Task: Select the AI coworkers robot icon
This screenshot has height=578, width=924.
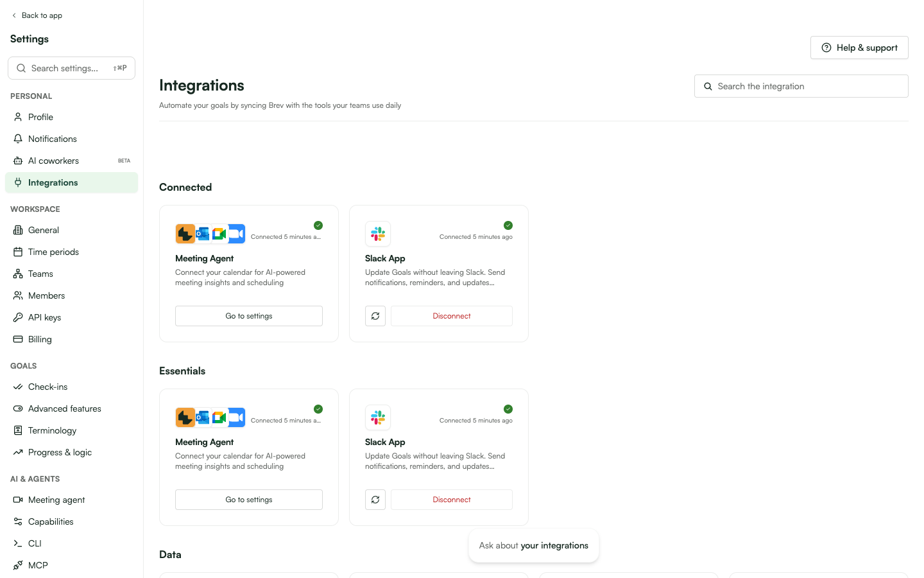Action: 18,161
